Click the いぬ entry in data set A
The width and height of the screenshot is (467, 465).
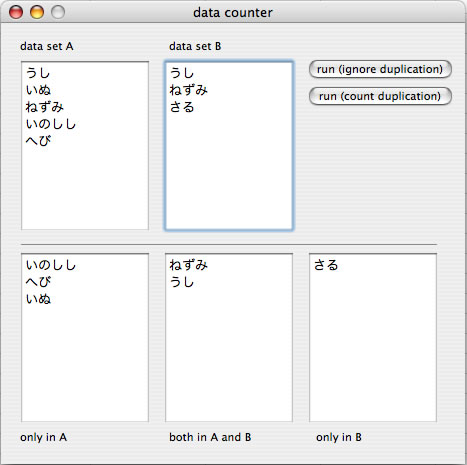point(38,90)
